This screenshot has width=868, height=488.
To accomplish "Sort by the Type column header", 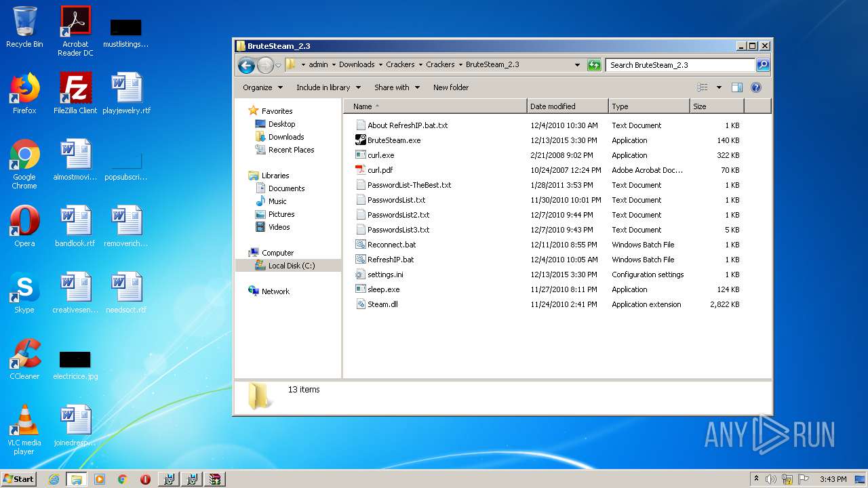I will click(649, 106).
